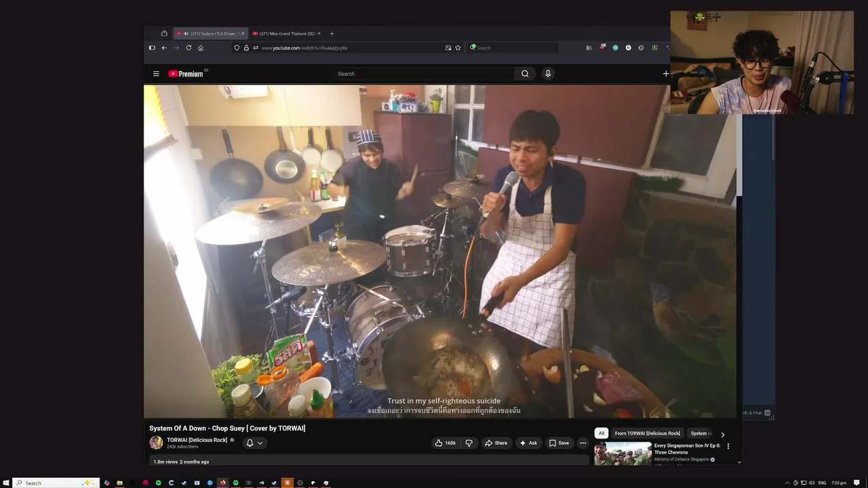Start voice search with microphone icon
868x488 pixels.
[548, 74]
